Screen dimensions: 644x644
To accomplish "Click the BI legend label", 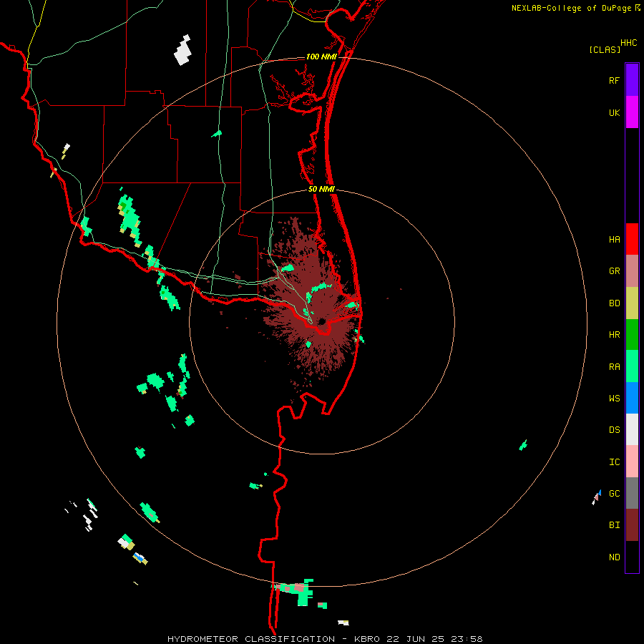I will tap(614, 525).
